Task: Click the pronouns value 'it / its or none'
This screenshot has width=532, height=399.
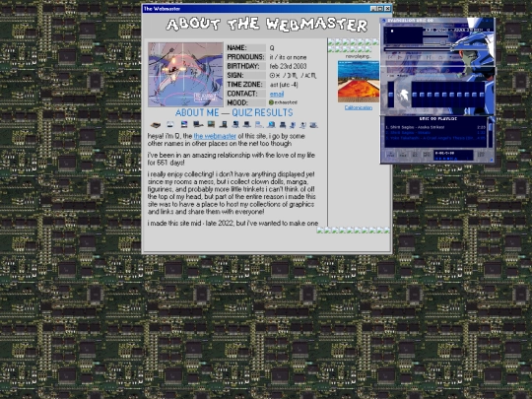Action: click(x=288, y=57)
